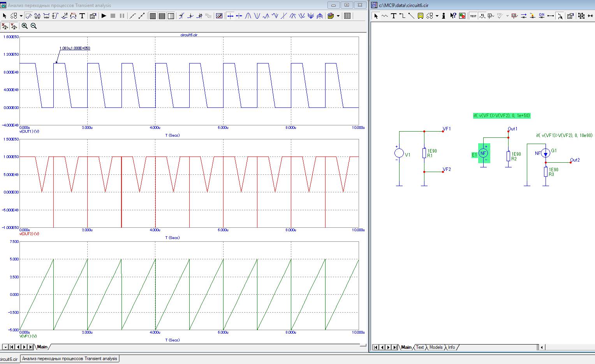Click Auto Scale X axis icon

(5, 26)
